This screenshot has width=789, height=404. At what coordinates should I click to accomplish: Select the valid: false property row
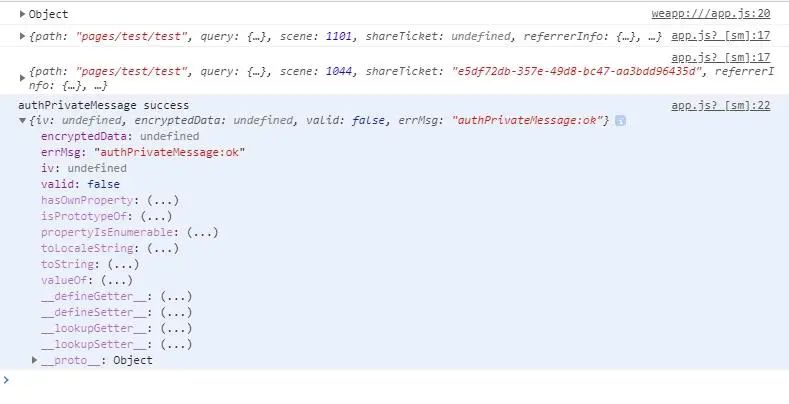pos(81,184)
